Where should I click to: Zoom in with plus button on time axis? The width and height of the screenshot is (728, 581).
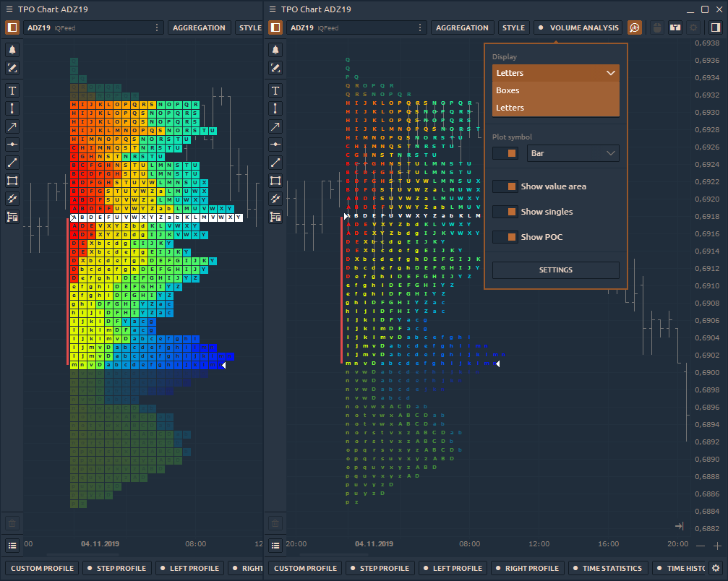pyautogui.click(x=717, y=546)
